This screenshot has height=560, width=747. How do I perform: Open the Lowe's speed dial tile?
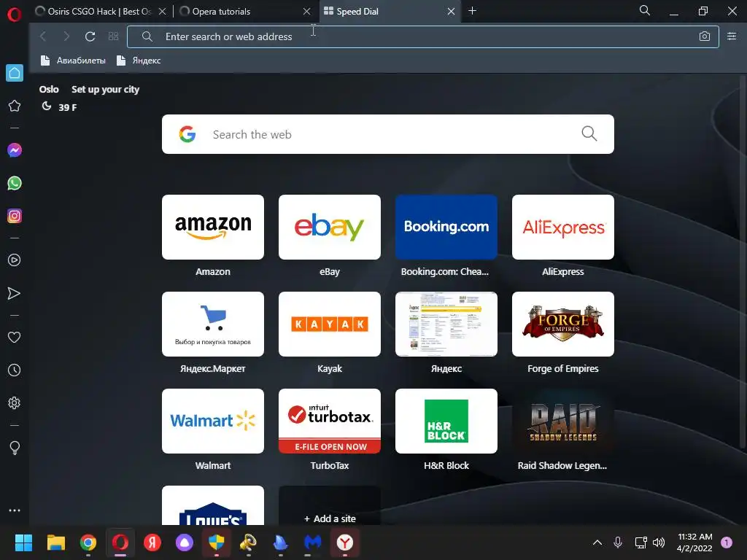[213, 506]
